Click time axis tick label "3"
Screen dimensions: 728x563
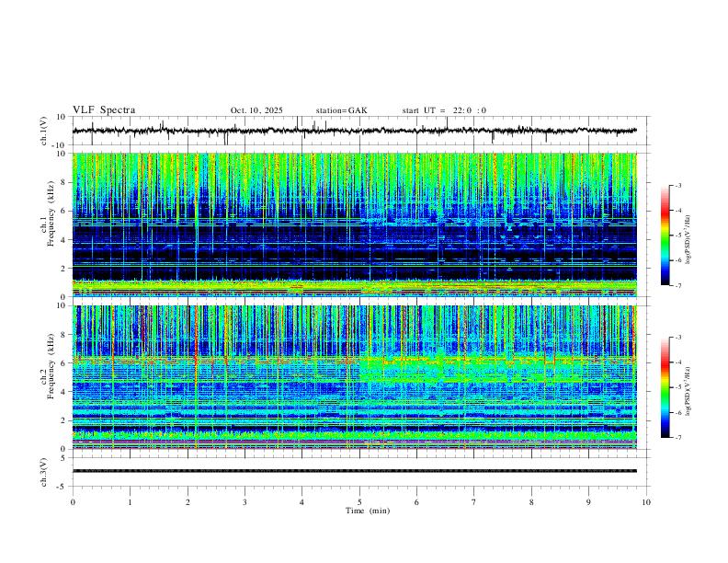click(245, 502)
